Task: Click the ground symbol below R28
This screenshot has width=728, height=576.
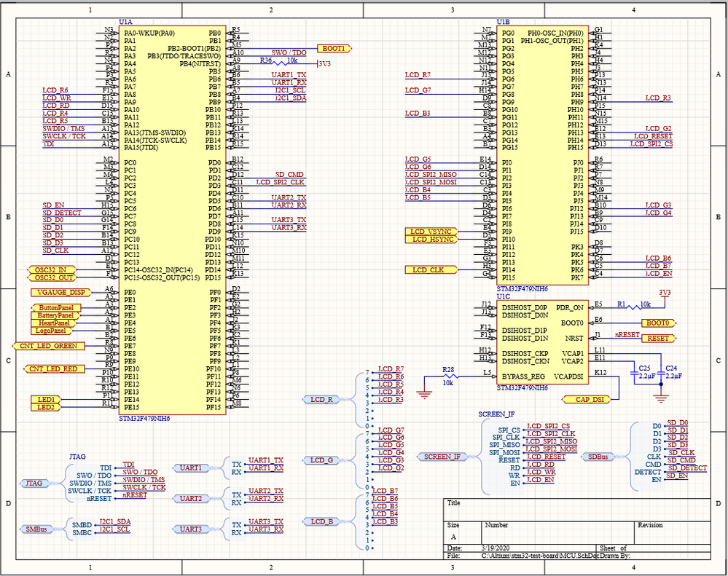Action: [424, 395]
